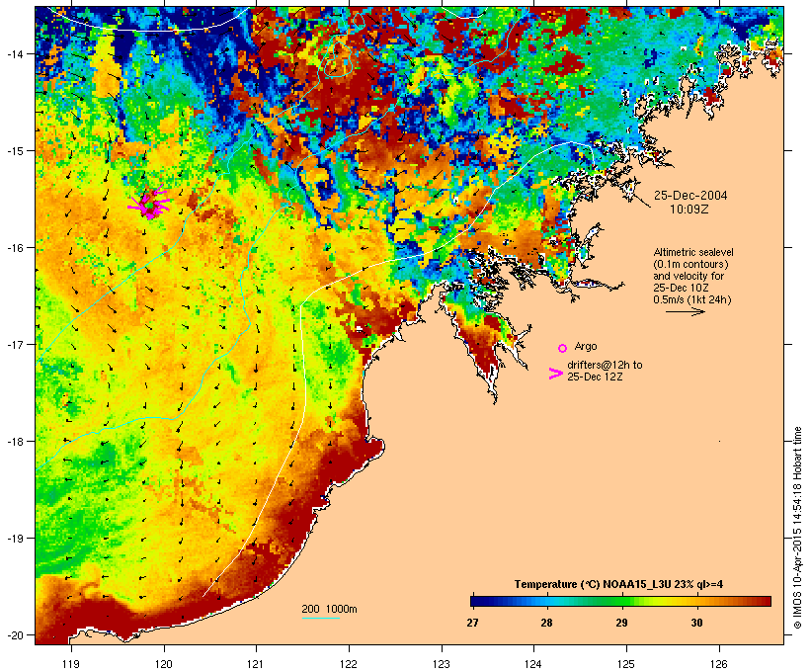The height and width of the screenshot is (672, 810).
Task: Click the 'Altimetric sealevel' text
Action: (x=693, y=252)
